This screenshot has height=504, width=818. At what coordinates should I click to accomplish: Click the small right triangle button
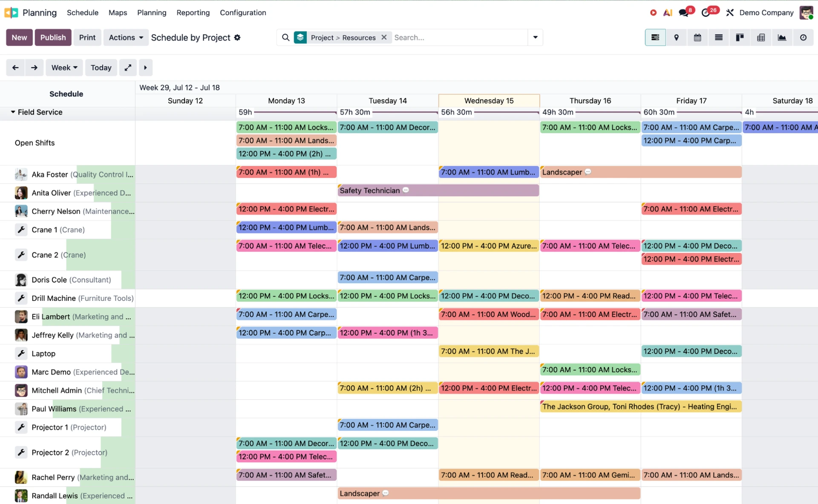145,67
